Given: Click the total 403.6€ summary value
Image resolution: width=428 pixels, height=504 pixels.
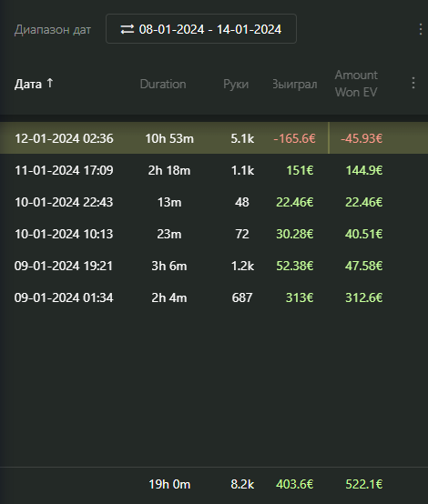Looking at the screenshot, I should point(294,484).
